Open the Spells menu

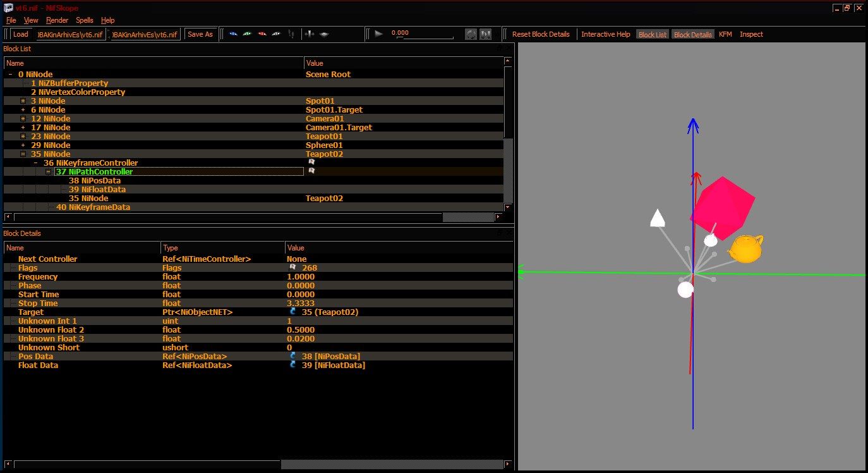pyautogui.click(x=85, y=20)
